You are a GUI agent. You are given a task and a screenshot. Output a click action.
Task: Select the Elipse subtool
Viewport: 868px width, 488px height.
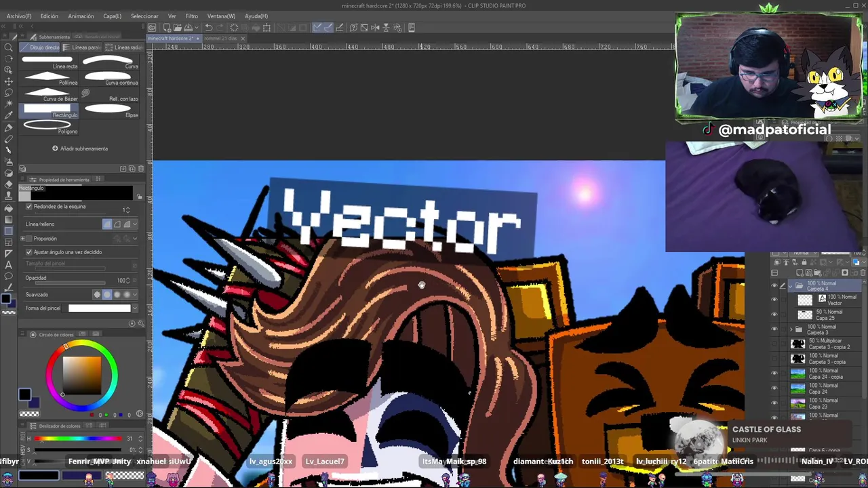click(x=111, y=110)
